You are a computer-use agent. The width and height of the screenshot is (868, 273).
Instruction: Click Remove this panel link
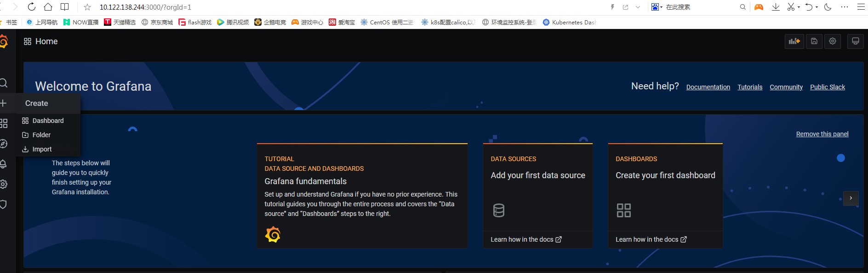click(822, 134)
